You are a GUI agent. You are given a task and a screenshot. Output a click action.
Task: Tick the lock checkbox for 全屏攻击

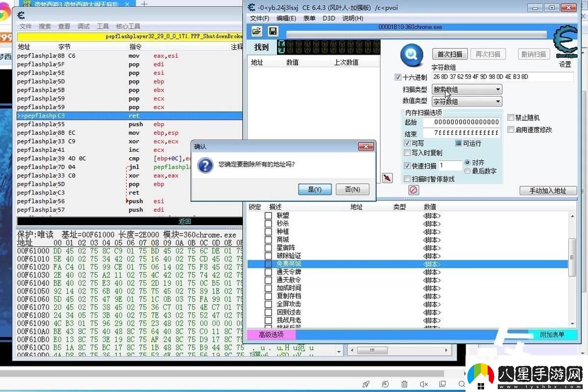pos(268,304)
